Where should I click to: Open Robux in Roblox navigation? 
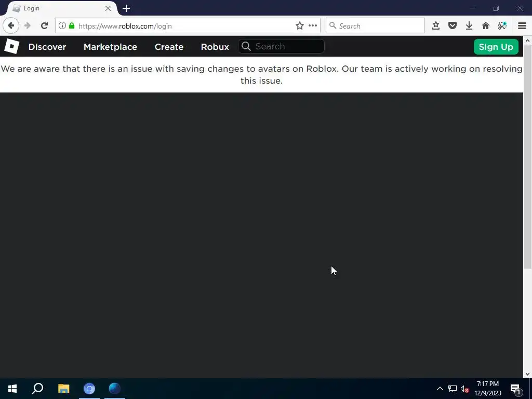pos(215,47)
